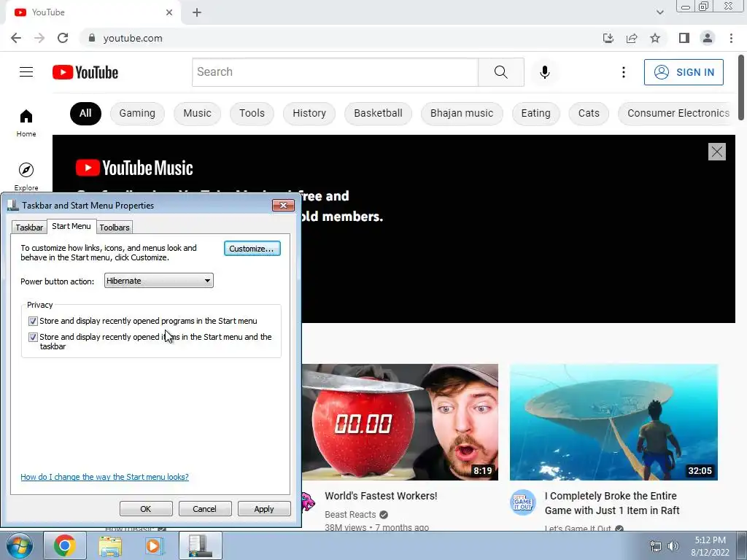Click OK in the properties dialog
747x560 pixels.
point(146,509)
